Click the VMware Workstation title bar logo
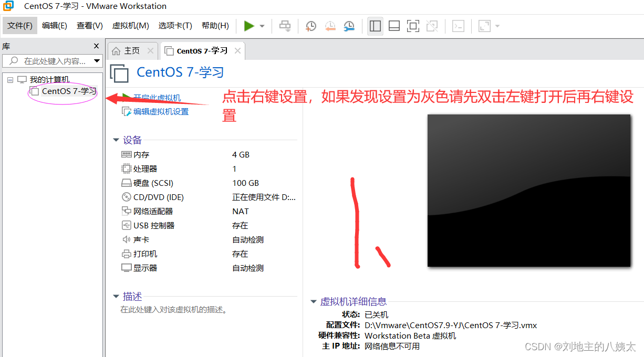Screen dimensions: 644x357 [x=8, y=6]
